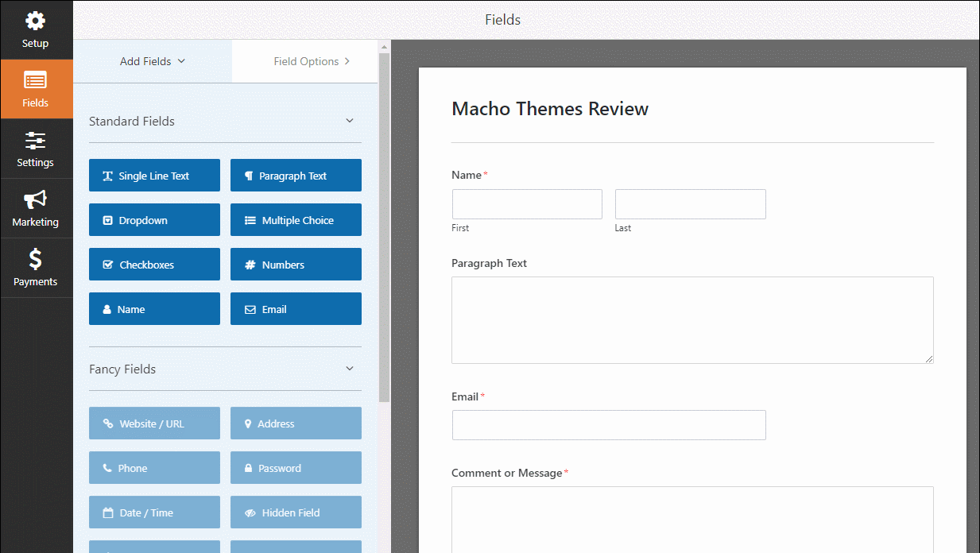Screen dimensions: 980x553
Task: Select the Email field label in preview
Action: point(465,396)
